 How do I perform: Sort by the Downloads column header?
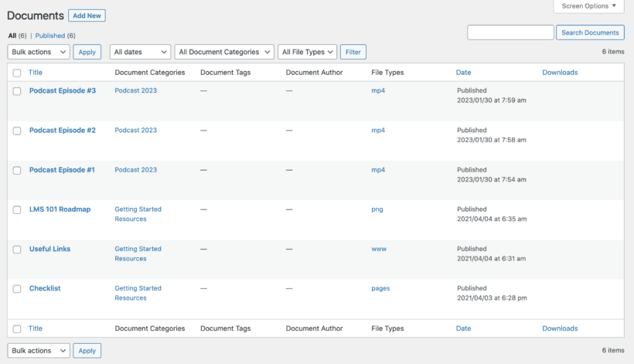coord(560,73)
